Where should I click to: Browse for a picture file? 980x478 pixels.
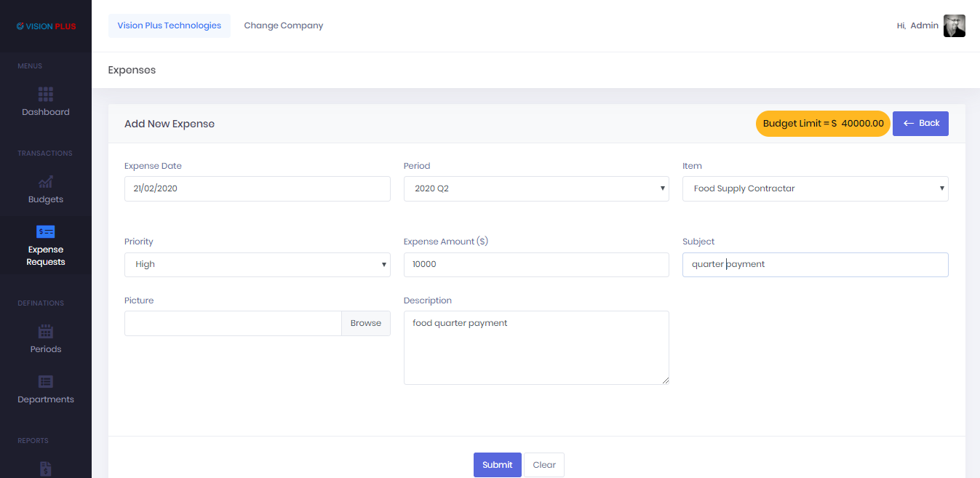(x=365, y=324)
